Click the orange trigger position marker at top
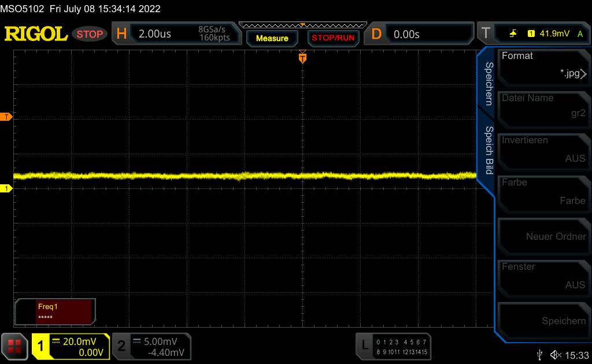Viewport: 592px width, 364px height. pos(302,57)
